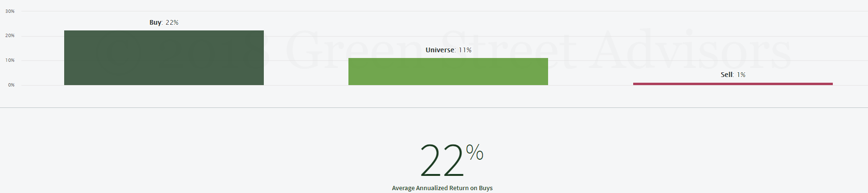Click the 30% y-axis tick label
The height and width of the screenshot is (193, 868).
pyautogui.click(x=10, y=11)
